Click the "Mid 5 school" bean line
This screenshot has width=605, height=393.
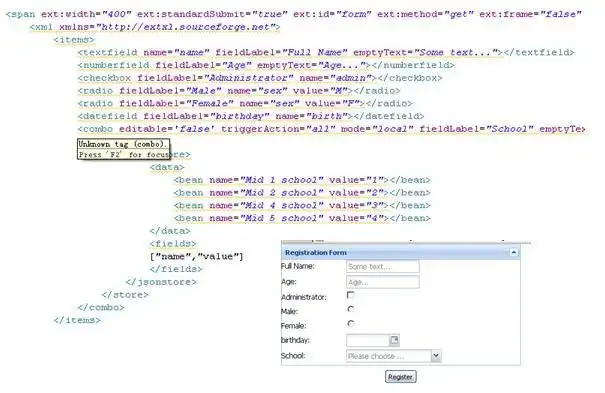pyautogui.click(x=302, y=218)
